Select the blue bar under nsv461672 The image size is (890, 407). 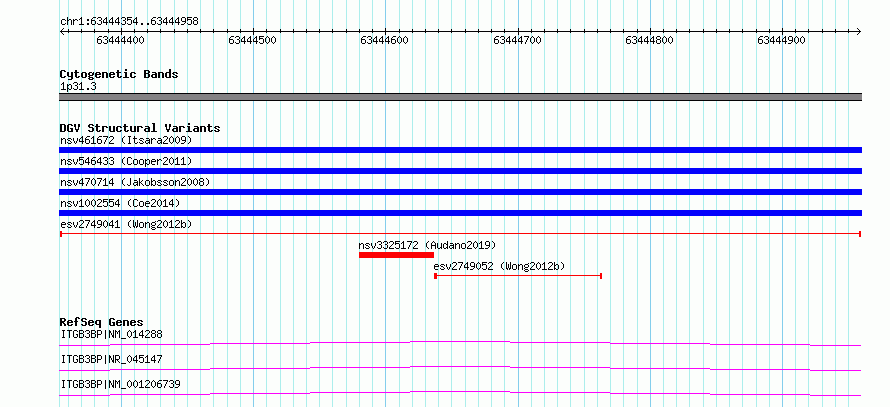click(x=460, y=150)
